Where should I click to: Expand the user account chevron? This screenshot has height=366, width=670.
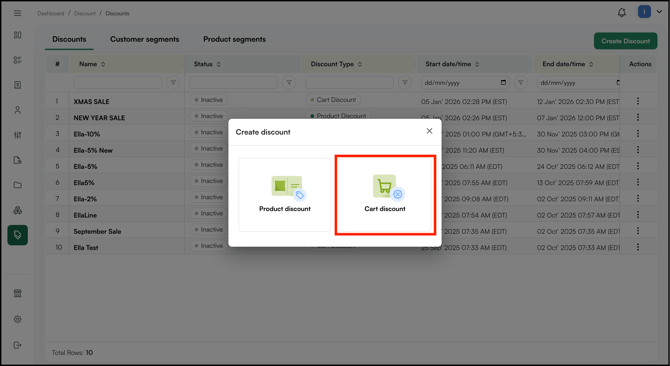(659, 12)
